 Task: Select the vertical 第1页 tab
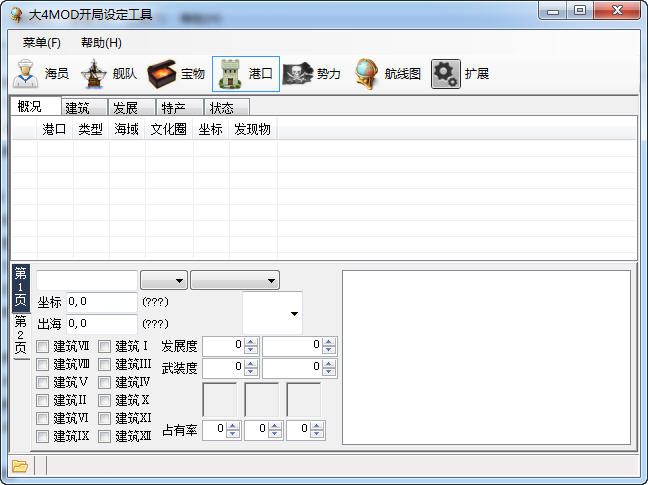(x=21, y=288)
